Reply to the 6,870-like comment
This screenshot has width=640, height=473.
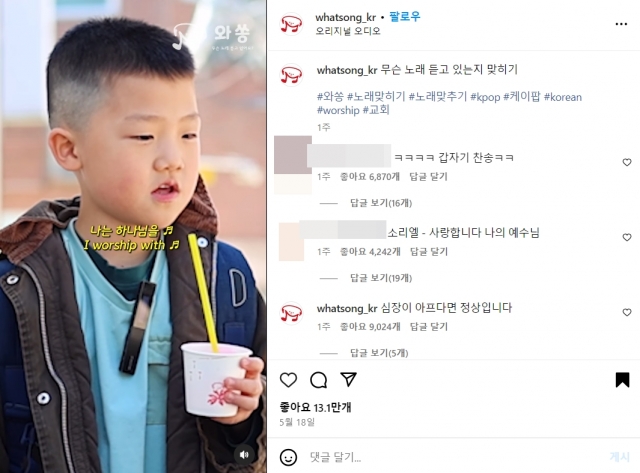pos(429,177)
